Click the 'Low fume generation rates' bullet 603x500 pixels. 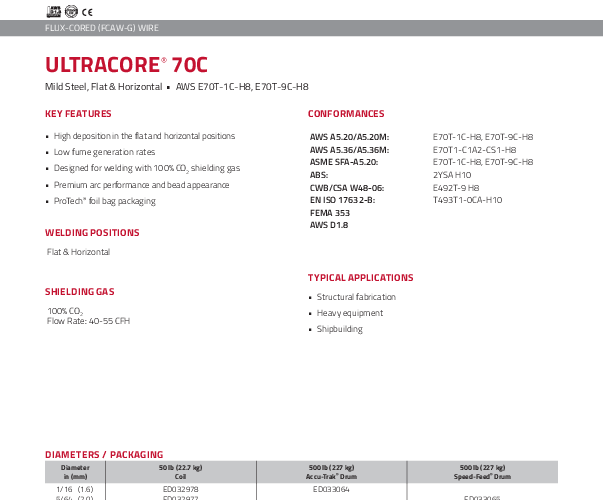104,152
